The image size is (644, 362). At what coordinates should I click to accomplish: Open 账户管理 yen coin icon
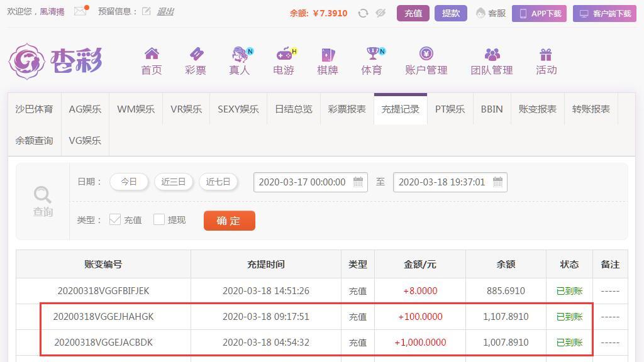[x=426, y=54]
